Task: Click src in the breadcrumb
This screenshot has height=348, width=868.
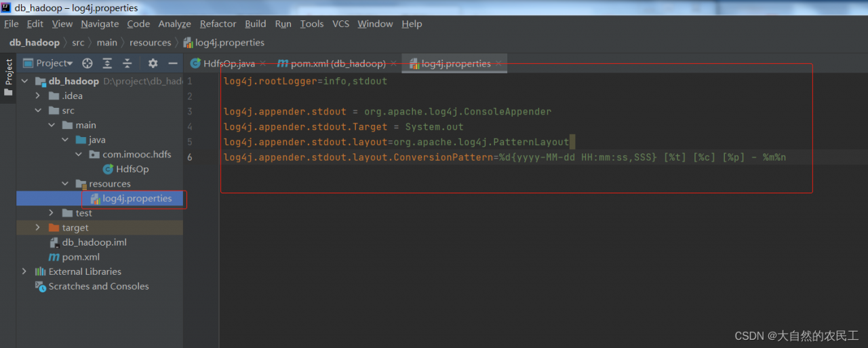Action: (79, 42)
